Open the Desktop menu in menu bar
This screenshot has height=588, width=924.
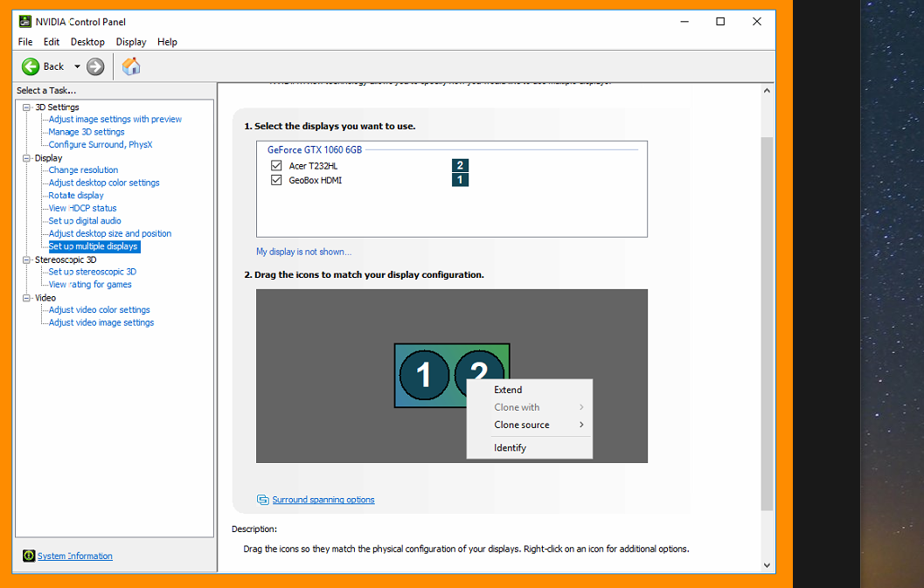tap(87, 42)
